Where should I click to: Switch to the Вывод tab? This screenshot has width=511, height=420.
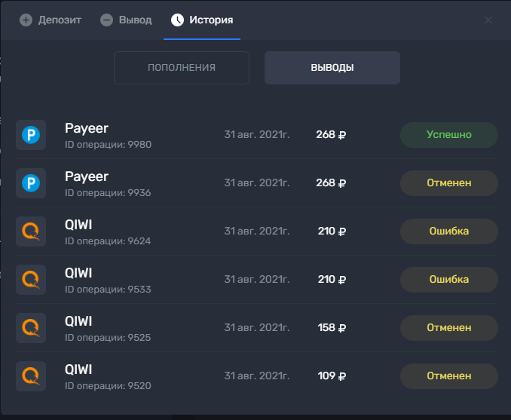(126, 20)
